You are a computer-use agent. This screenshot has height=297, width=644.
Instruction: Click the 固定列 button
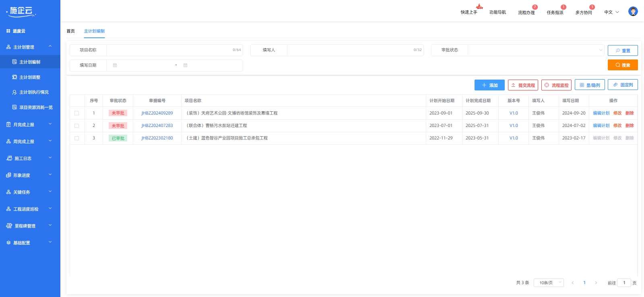[x=623, y=85]
